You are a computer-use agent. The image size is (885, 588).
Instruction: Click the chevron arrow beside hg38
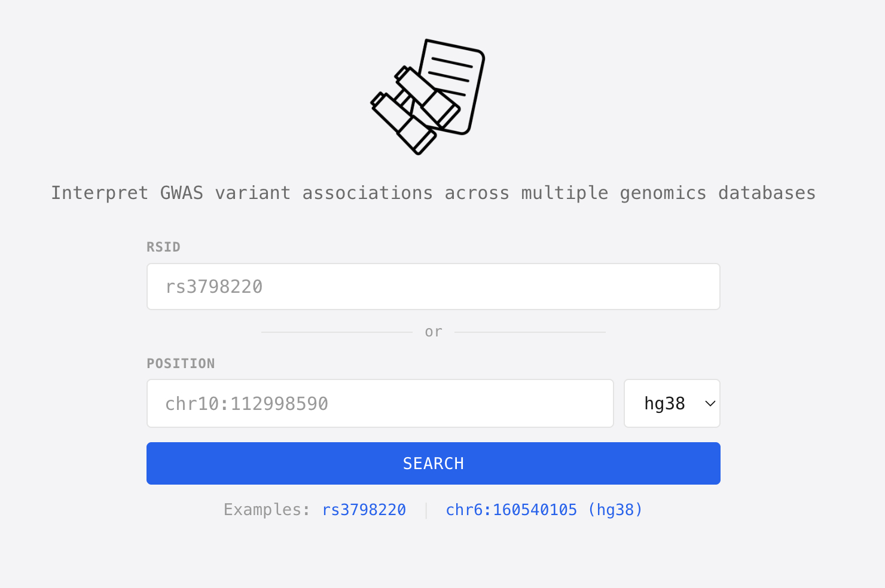[710, 403]
